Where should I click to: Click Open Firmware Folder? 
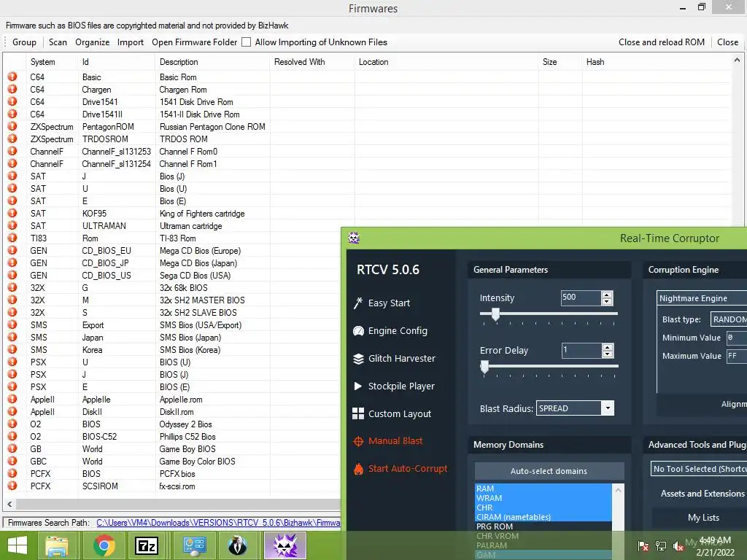(x=194, y=42)
